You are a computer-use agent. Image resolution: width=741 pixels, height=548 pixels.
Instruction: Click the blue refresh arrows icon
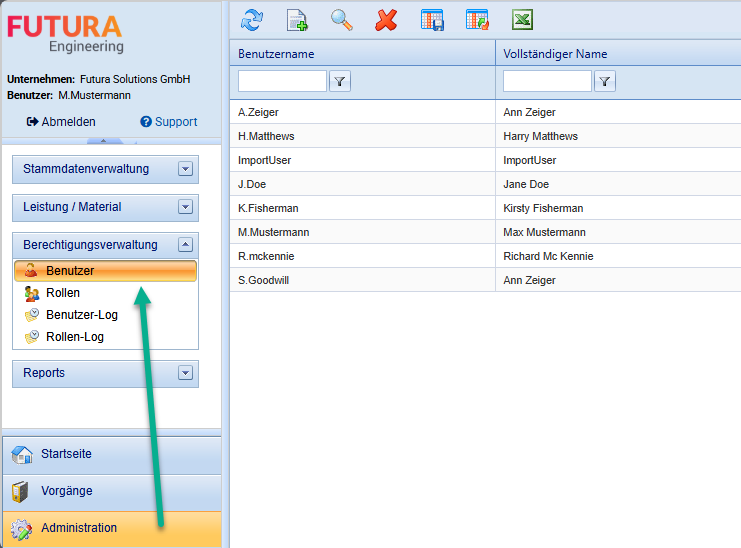click(252, 19)
